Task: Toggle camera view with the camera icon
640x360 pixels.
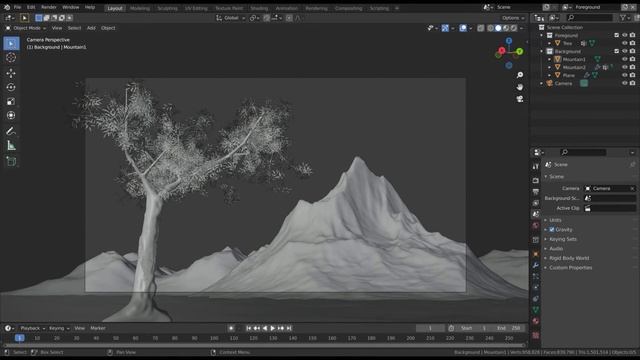Action: click(x=520, y=99)
